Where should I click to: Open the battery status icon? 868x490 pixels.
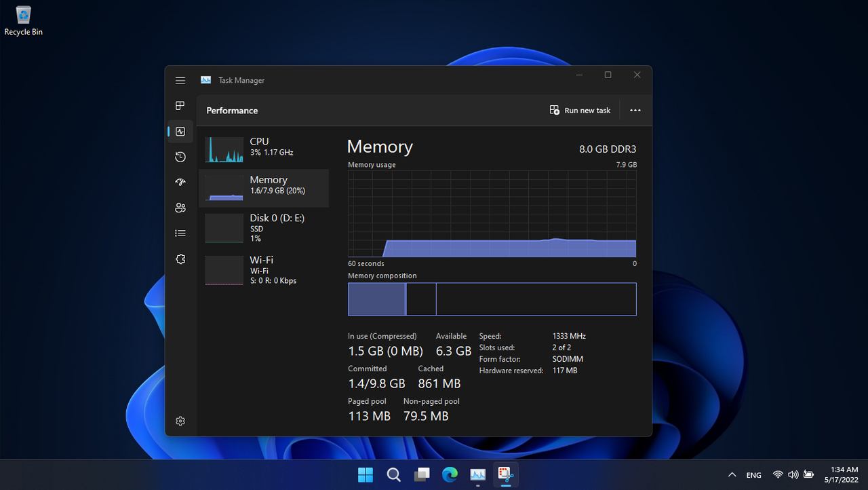click(x=808, y=475)
